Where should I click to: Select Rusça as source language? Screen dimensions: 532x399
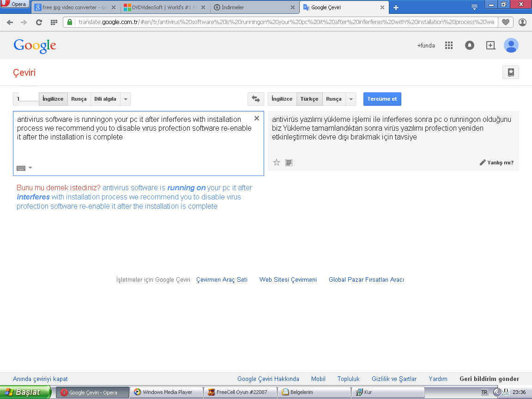point(79,99)
